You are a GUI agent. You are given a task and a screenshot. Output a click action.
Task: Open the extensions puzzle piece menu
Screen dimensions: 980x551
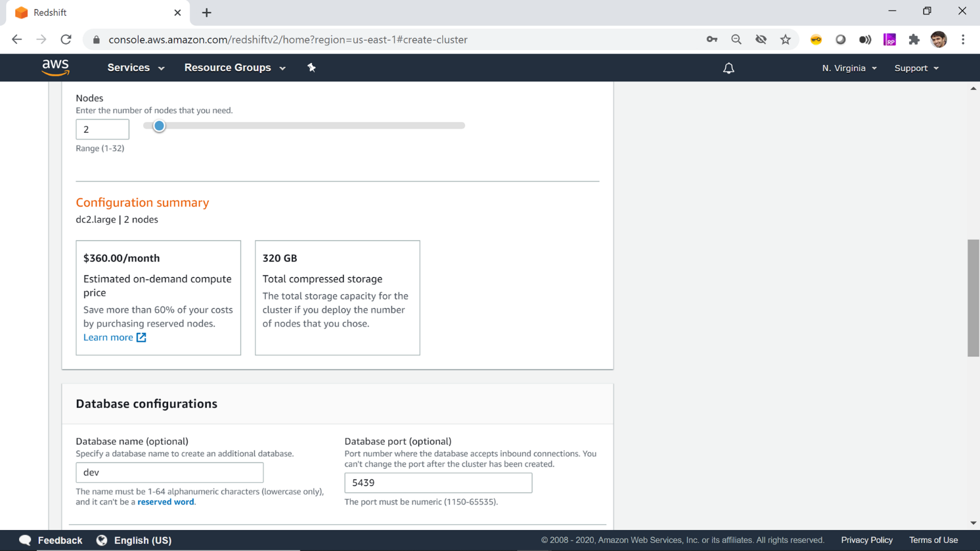click(x=914, y=39)
